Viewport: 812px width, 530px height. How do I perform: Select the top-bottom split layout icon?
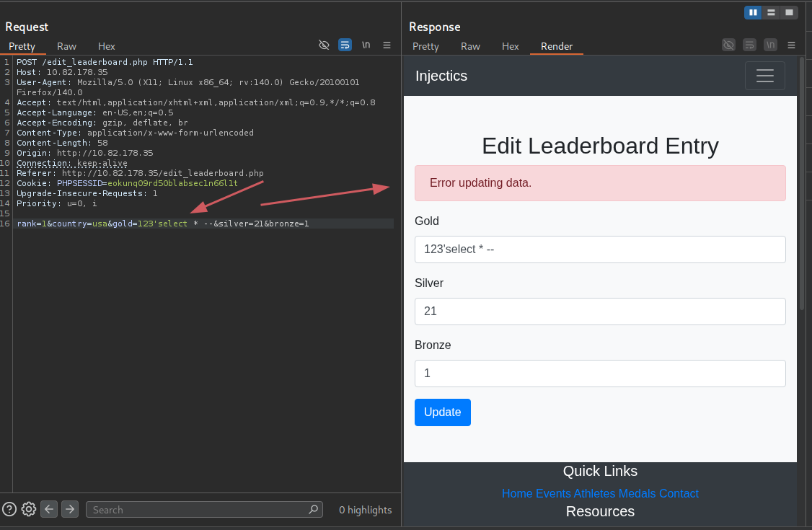771,12
